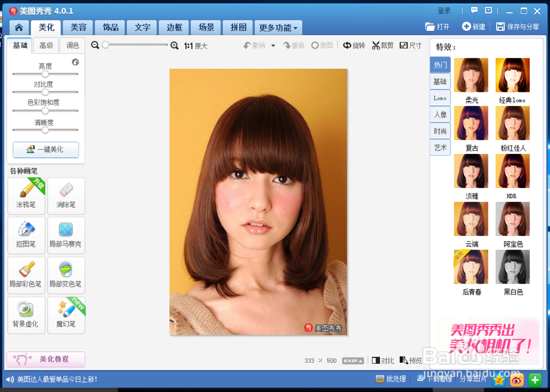
Task: Open the 尺寸 resize tool
Action: pyautogui.click(x=410, y=45)
